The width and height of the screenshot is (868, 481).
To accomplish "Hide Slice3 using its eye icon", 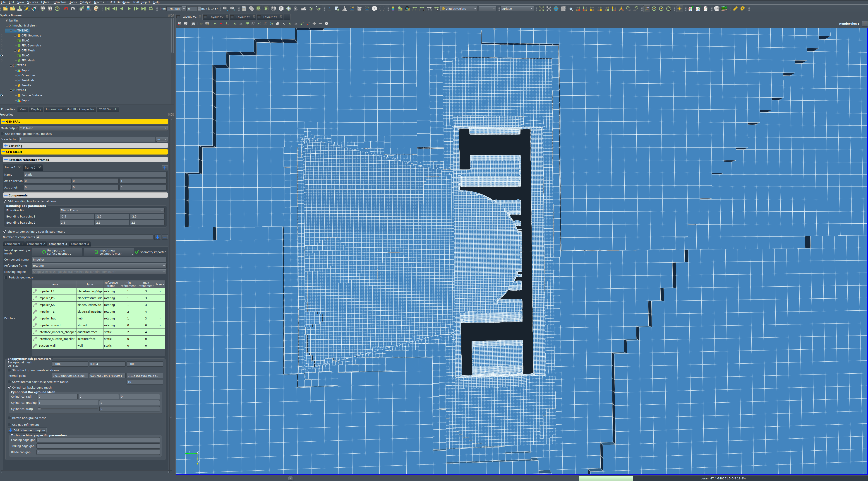I will pos(2,55).
